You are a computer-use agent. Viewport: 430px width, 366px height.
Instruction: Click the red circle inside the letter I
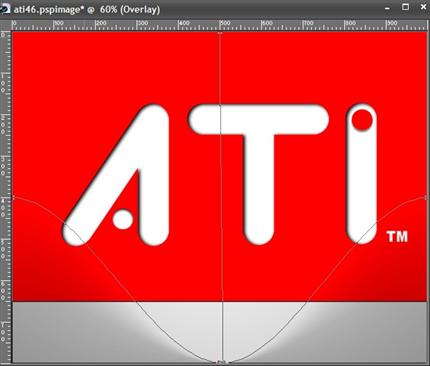(362, 120)
